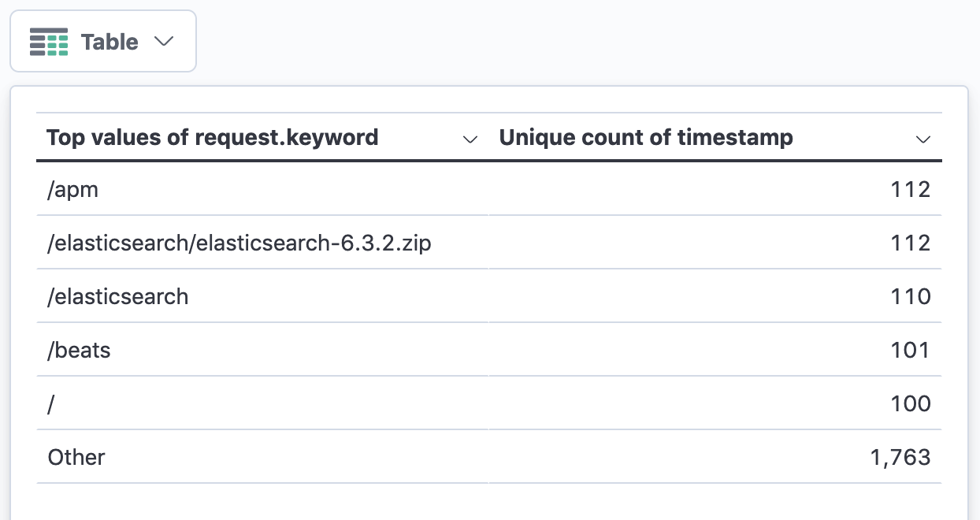
Task: Click the Unique count of timestamp header text
Action: pos(646,137)
